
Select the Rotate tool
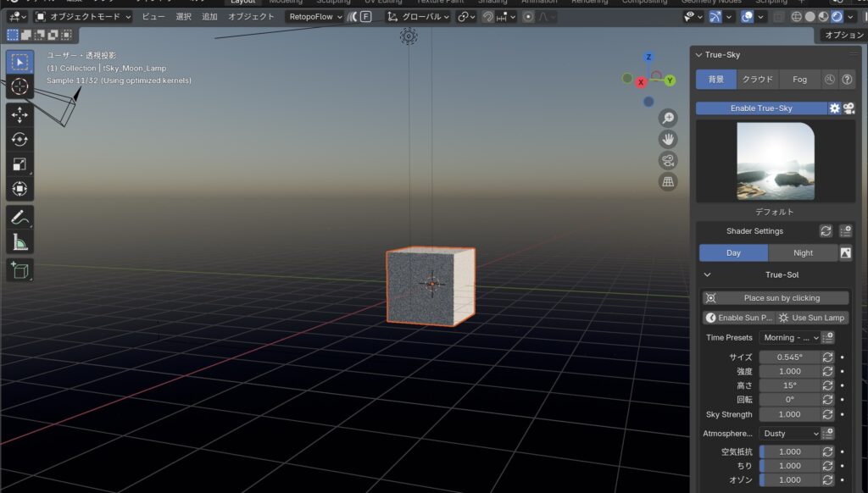20,140
